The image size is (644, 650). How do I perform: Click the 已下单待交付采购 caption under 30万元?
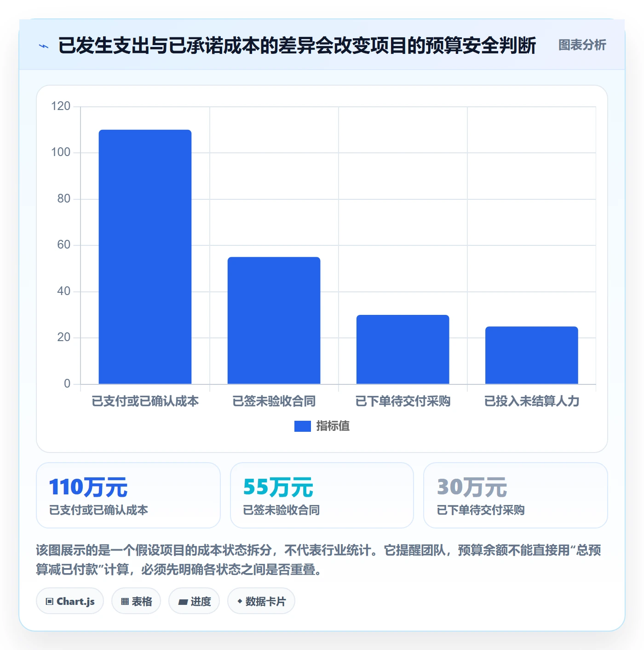481,510
